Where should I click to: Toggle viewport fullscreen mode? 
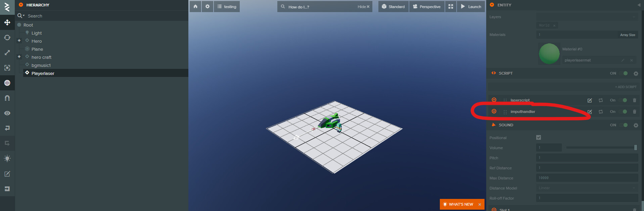click(x=451, y=6)
